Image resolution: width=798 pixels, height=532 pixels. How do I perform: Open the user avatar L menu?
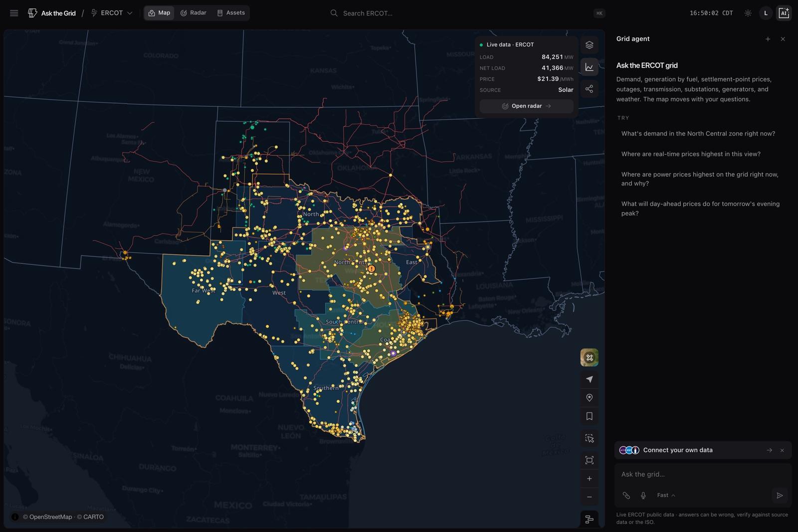(x=766, y=13)
